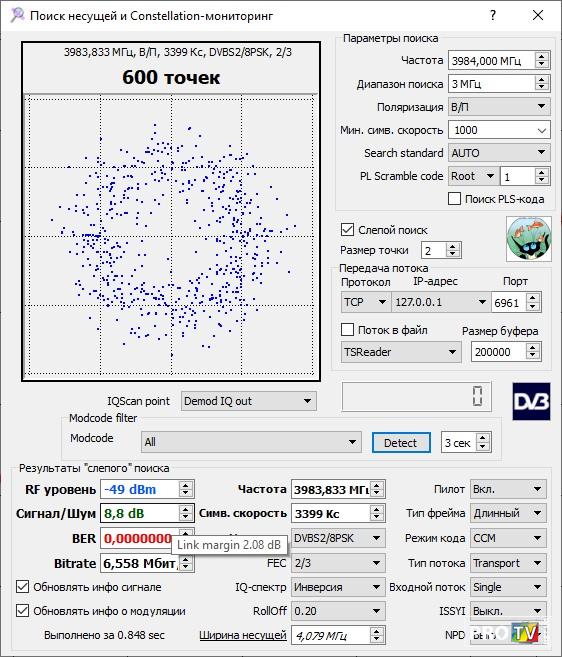Increase the frequency value with the up arrow

coord(541,57)
